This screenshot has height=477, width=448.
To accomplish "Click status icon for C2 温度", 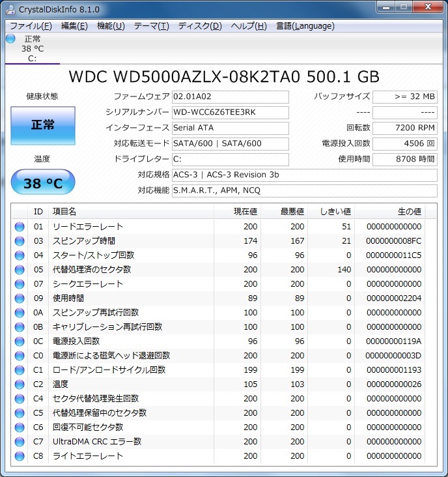I will coord(20,384).
